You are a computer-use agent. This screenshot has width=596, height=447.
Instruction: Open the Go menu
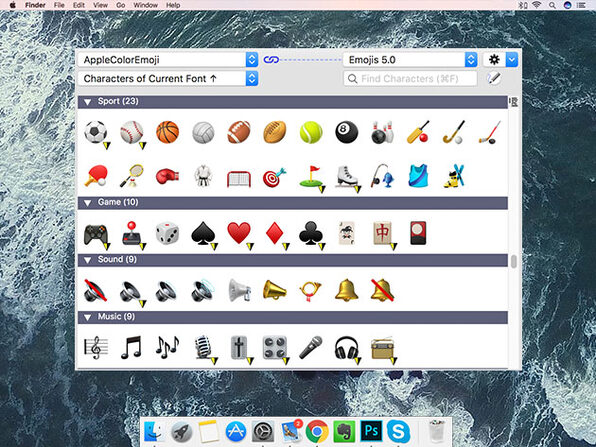point(120,5)
